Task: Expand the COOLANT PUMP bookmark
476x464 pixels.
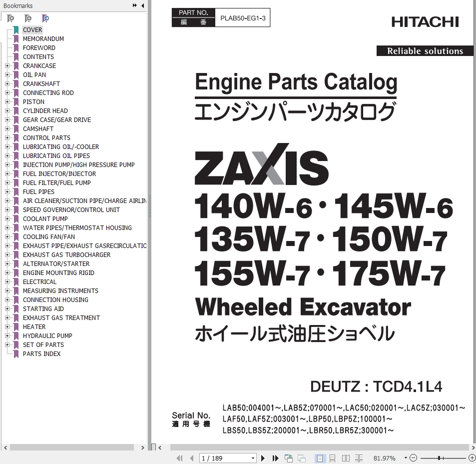Action: click(7, 219)
